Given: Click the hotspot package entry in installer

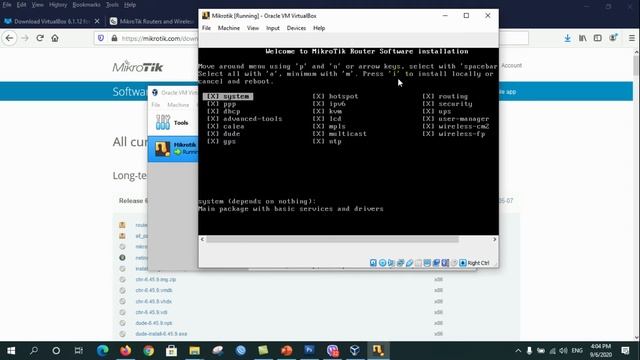Looking at the screenshot, I should (x=335, y=96).
